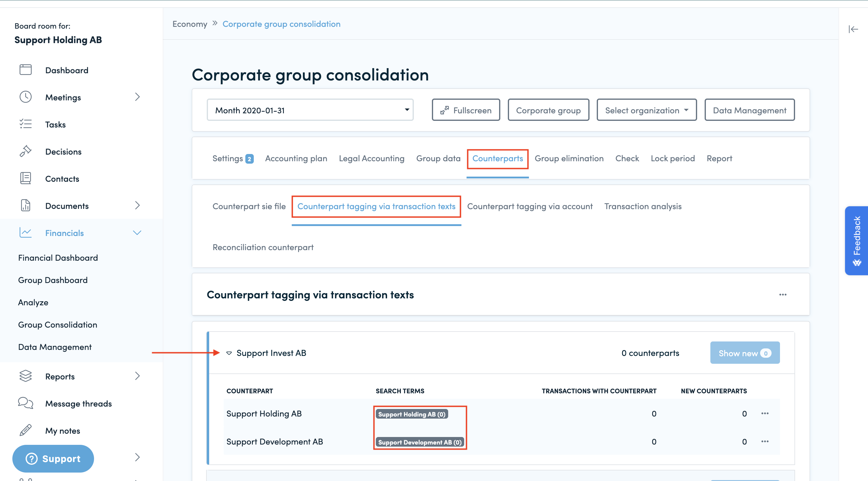868x481 pixels.
Task: Open the Dashboard icon in sidebar
Action: (25, 70)
